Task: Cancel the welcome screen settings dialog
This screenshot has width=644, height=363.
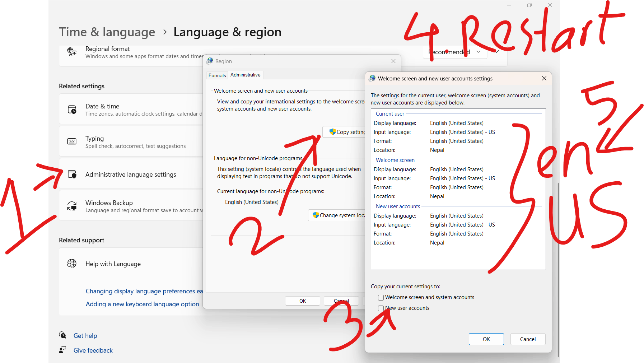Action: [x=527, y=339]
